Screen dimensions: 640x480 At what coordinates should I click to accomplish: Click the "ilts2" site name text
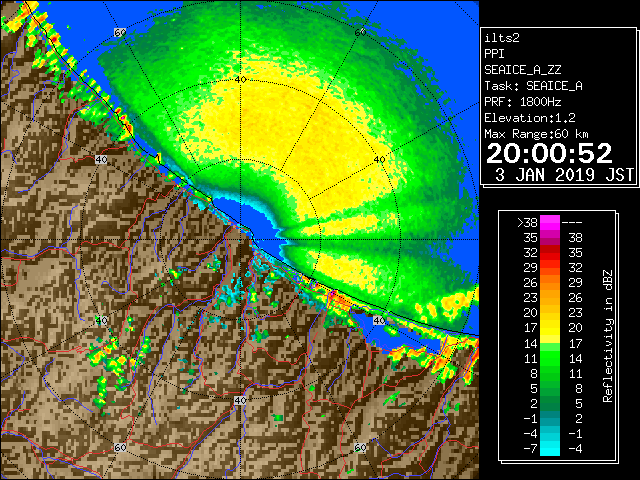502,38
